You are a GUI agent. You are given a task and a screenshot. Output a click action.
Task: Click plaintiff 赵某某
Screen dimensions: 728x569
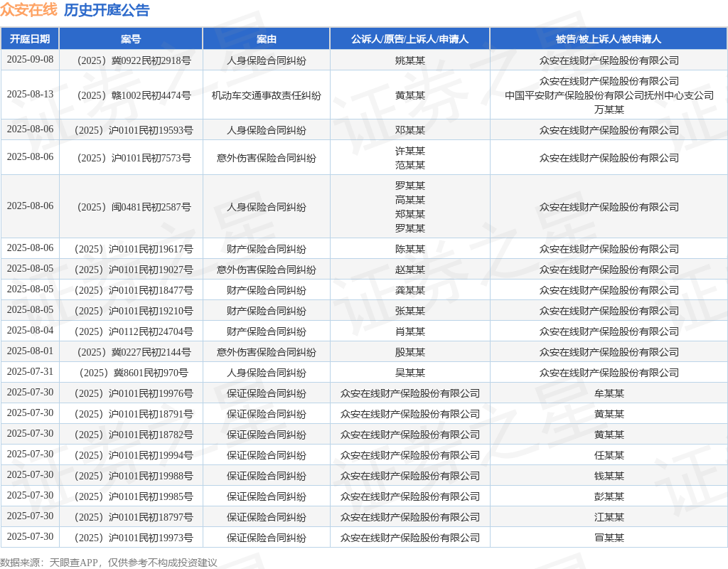410,270
